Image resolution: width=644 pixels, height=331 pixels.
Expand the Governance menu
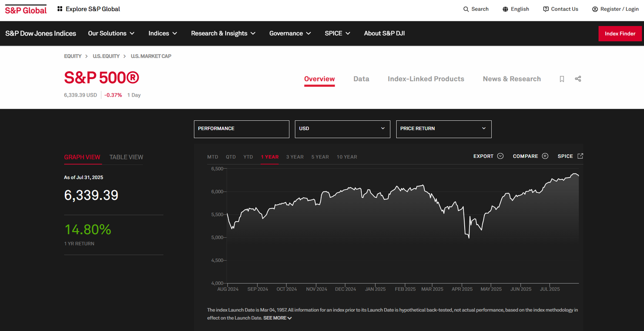pos(290,33)
